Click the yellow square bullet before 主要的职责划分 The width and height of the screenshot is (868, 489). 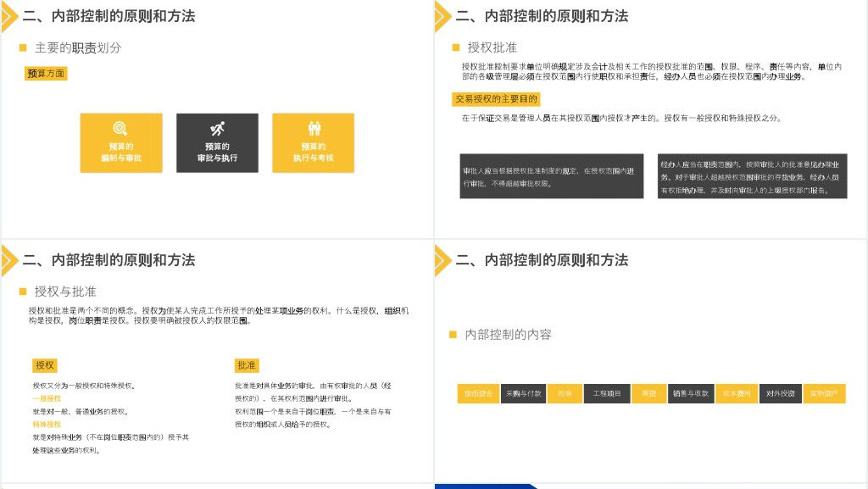point(23,48)
